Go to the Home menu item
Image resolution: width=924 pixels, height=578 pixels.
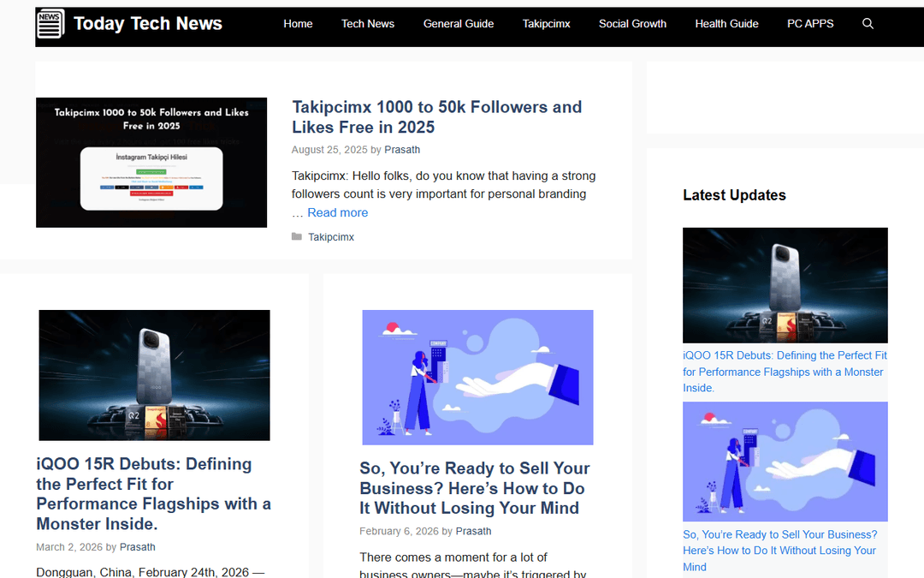click(x=298, y=24)
